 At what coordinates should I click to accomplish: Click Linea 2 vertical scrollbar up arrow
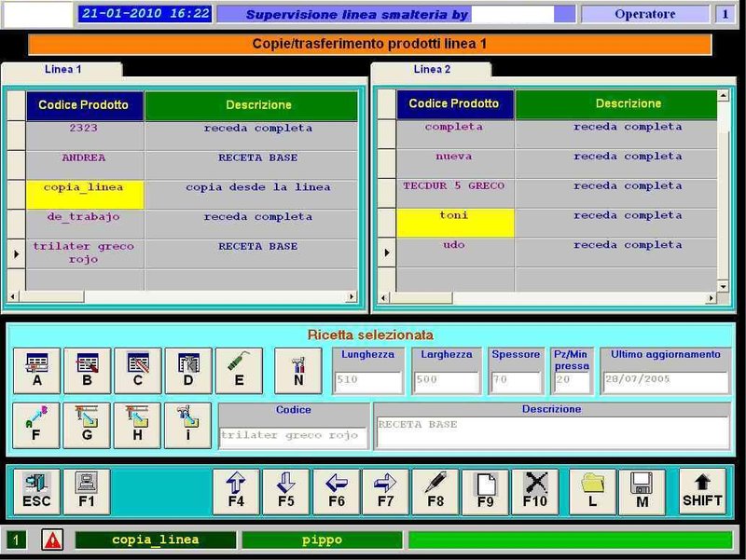click(x=724, y=95)
